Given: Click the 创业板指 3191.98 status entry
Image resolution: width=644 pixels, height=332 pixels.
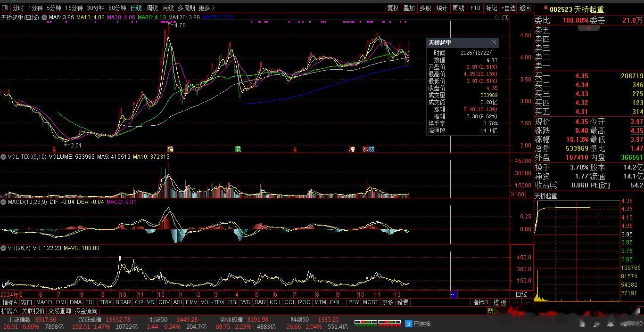Looking at the screenshot, I should point(244,320).
